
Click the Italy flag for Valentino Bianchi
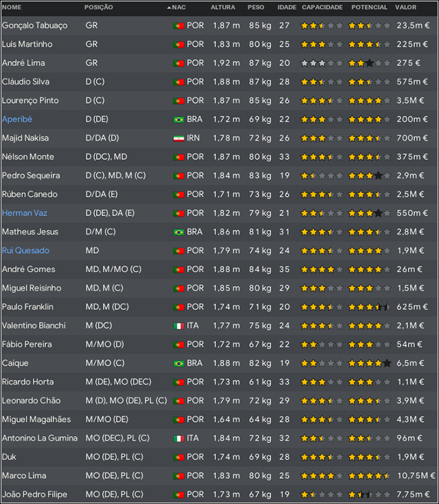178,326
